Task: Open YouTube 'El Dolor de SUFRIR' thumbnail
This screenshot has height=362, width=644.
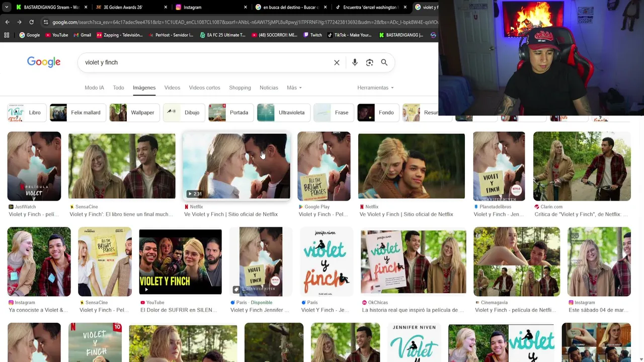Action: (180, 262)
